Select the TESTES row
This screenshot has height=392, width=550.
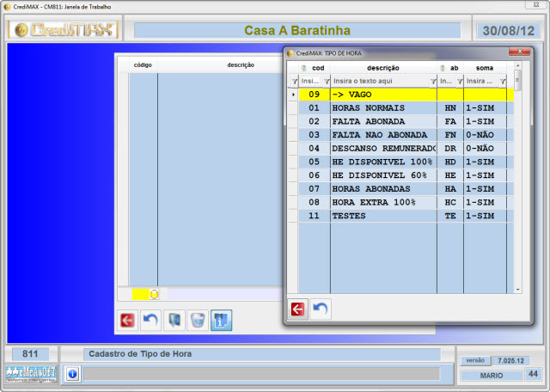(382, 216)
